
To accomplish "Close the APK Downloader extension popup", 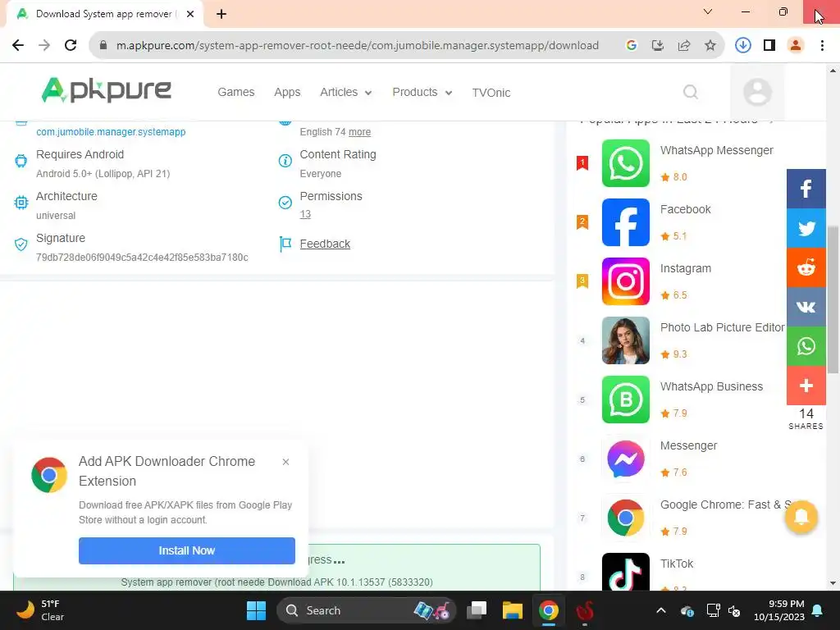I will point(285,462).
